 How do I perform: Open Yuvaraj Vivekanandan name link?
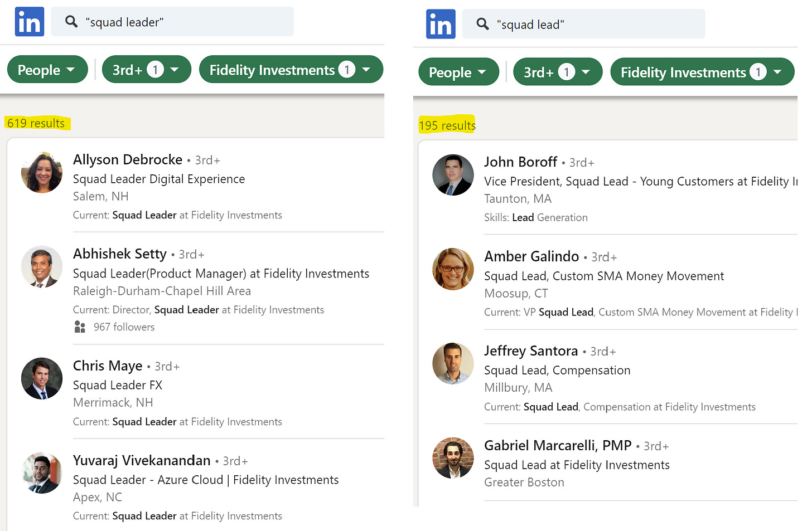142,460
